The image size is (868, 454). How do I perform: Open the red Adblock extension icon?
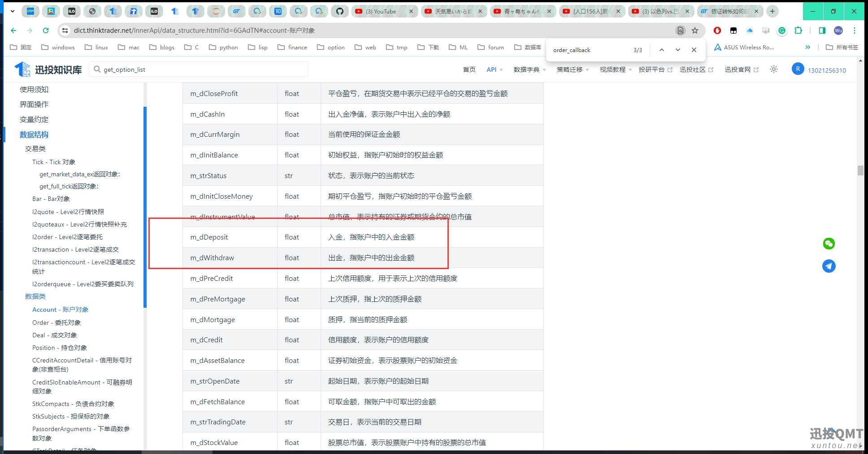click(717, 31)
